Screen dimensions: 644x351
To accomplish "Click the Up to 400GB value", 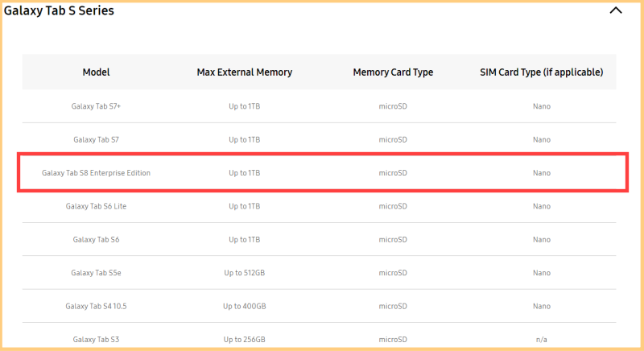I will (245, 306).
